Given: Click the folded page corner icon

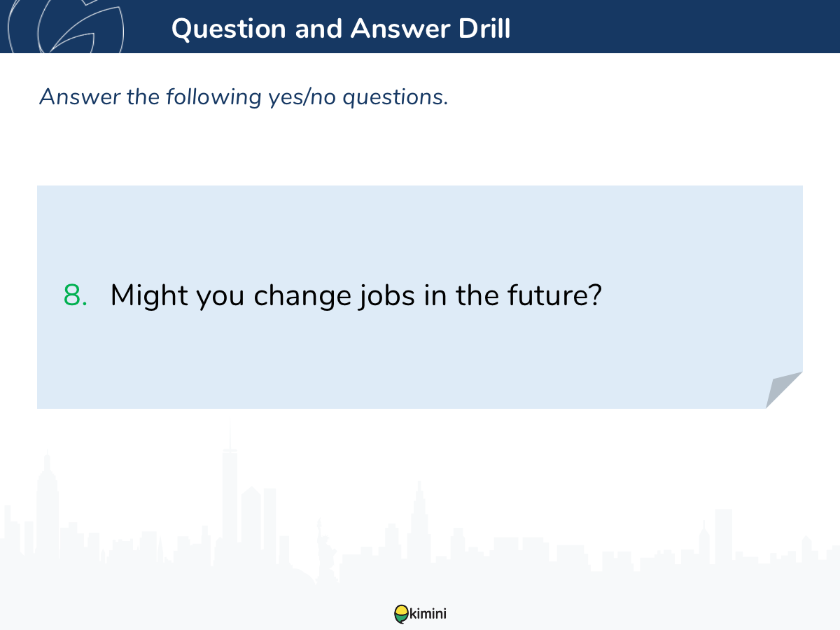Looking at the screenshot, I should 783,389.
